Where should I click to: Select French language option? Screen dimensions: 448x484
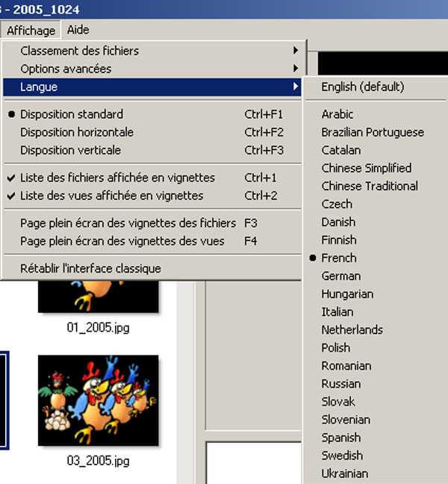376,258
